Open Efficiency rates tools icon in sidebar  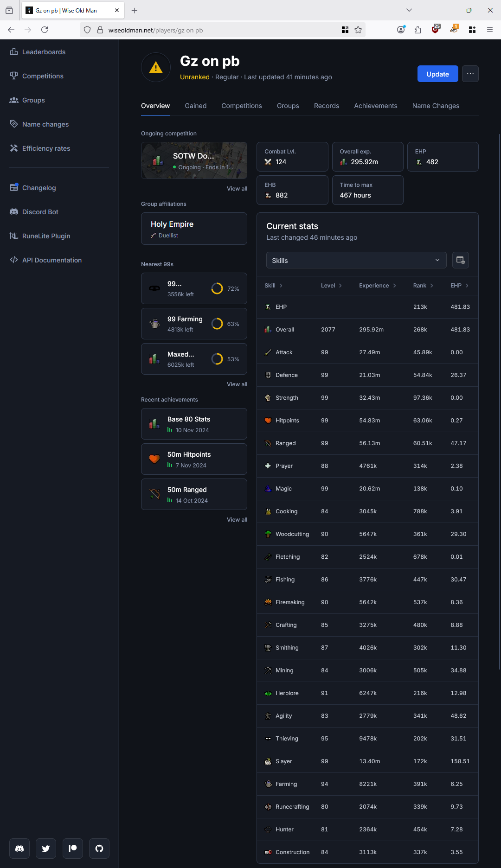14,148
